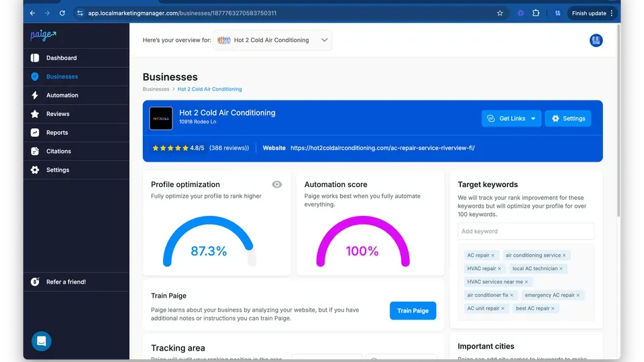Click the Hot 2 Cold Air Conditioning breadcrumb
The width and height of the screenshot is (644, 362).
[209, 89]
